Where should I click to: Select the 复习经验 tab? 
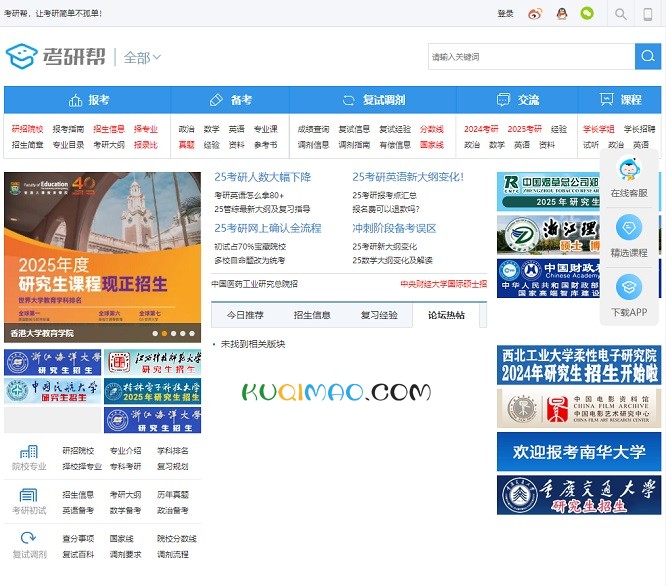(x=379, y=315)
